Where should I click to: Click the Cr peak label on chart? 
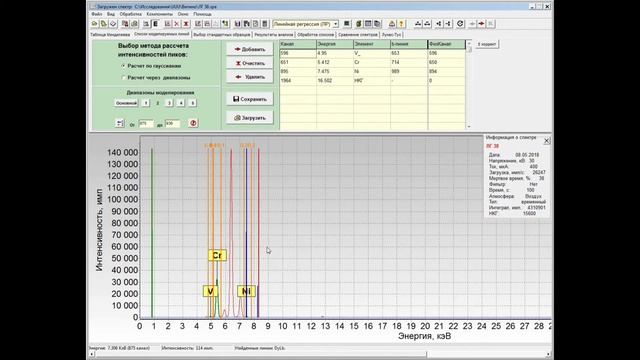pyautogui.click(x=217, y=256)
